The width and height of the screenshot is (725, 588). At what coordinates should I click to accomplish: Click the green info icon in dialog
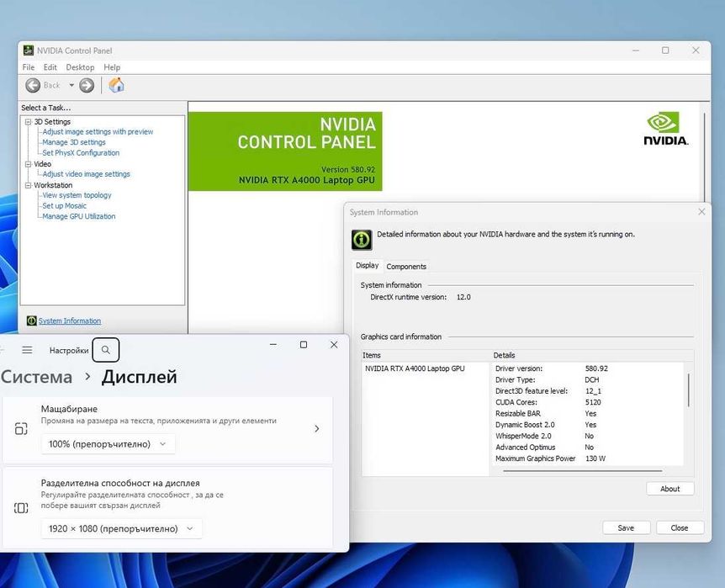[x=362, y=240]
